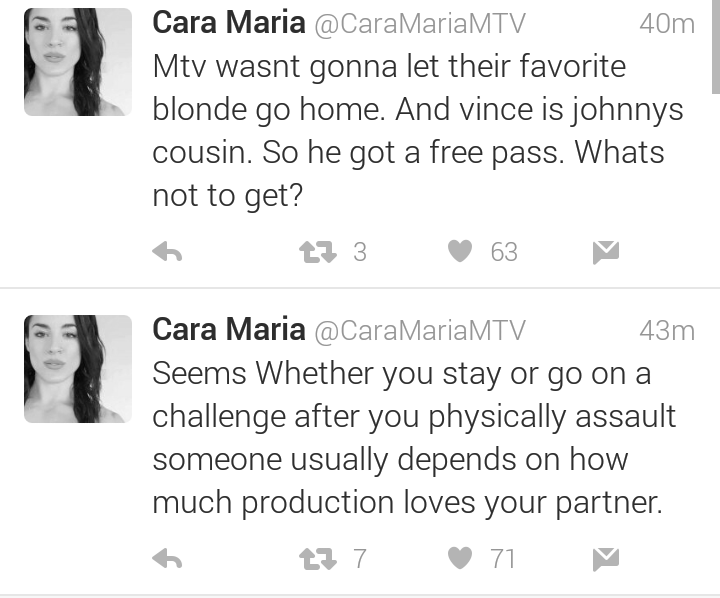Reply to the 43m Cara Maria tweet
This screenshot has height=598, width=720.
pyautogui.click(x=167, y=559)
